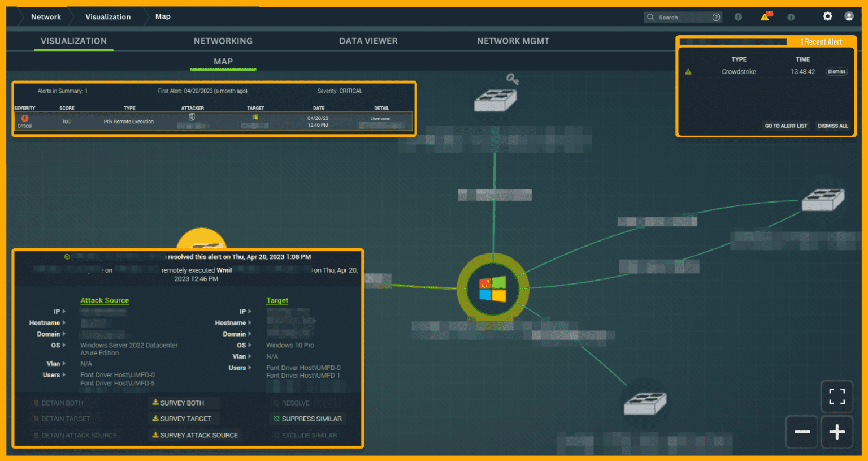The width and height of the screenshot is (868, 461).
Task: Expand Attack Source Vlan arrow
Action: [64, 363]
